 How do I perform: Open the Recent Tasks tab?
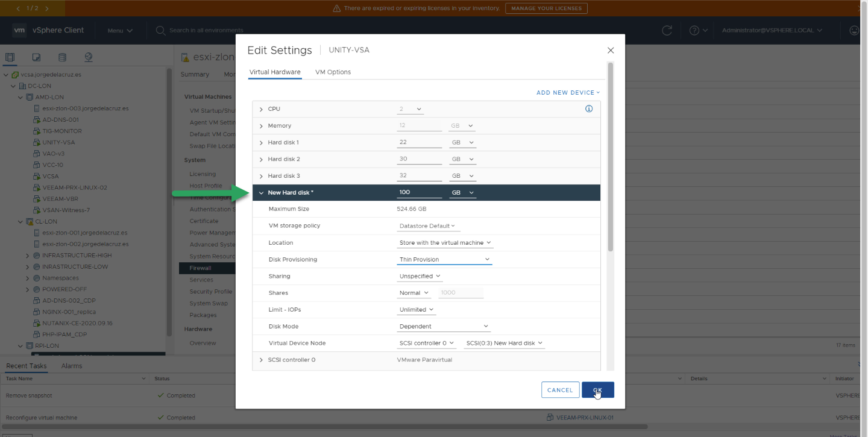pyautogui.click(x=27, y=366)
